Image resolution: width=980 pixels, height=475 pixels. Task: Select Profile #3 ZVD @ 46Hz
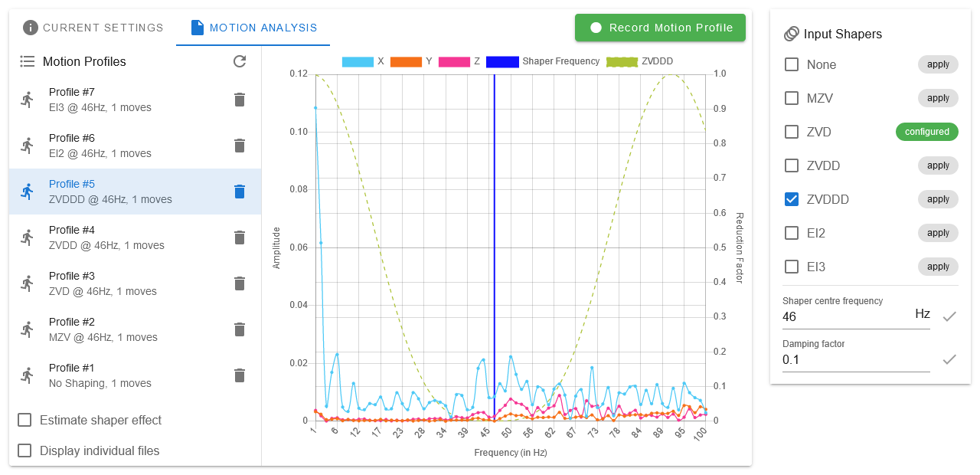pyautogui.click(x=136, y=283)
